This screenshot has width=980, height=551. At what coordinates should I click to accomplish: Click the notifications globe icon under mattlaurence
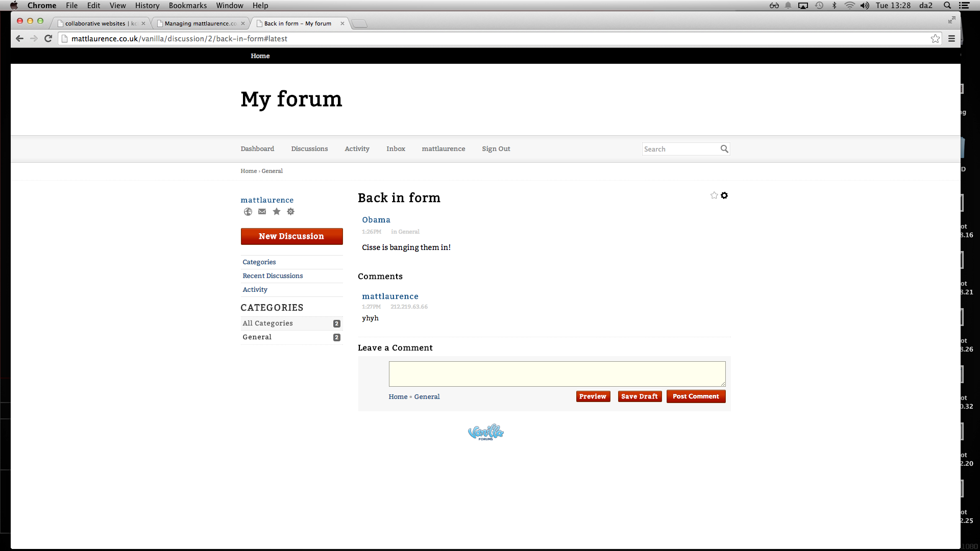click(x=248, y=212)
